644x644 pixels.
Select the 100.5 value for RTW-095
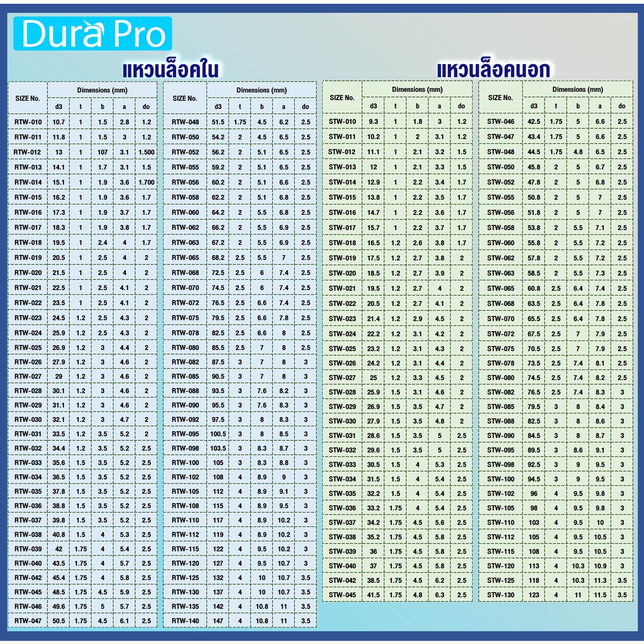click(218, 434)
